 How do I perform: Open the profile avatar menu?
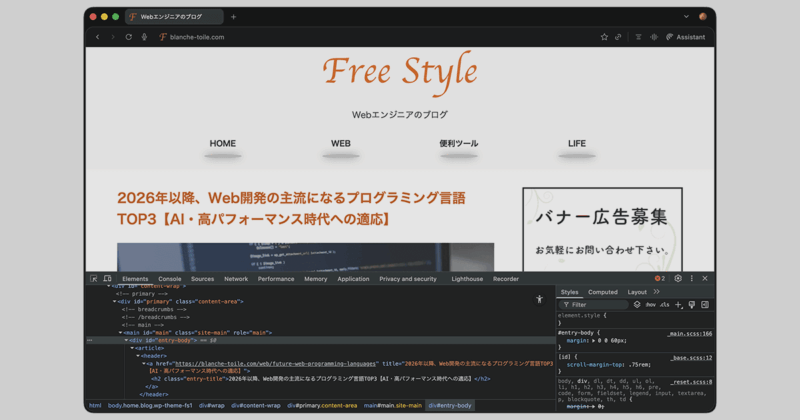703,16
